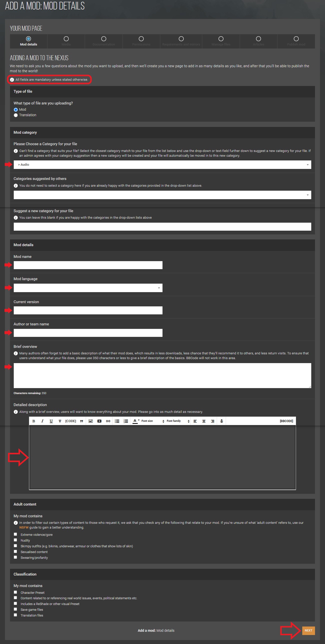Go to the Documentation step tab
This screenshot has height=644, width=325.
(103, 41)
